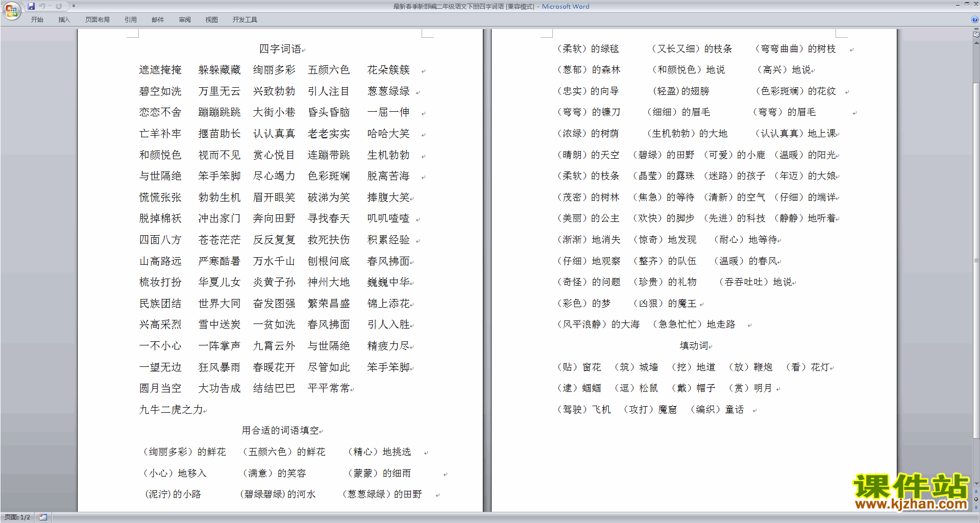Toggle the ruler via the View Ruler icon
Screen dimensions: 980x523
[976, 34]
